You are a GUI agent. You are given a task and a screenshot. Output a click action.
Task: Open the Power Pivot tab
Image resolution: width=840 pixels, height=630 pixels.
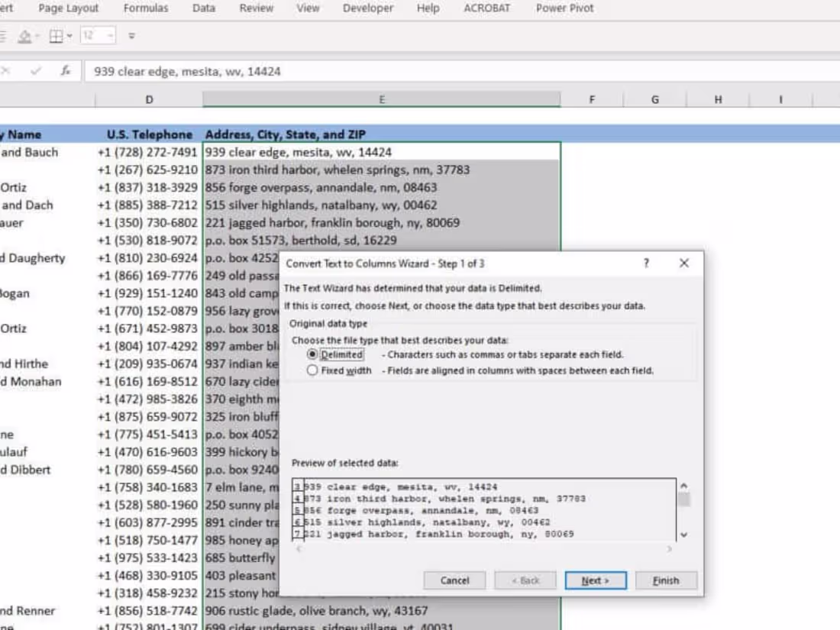[564, 8]
